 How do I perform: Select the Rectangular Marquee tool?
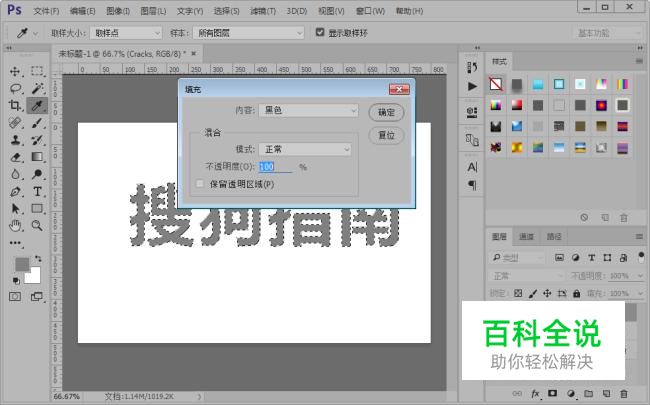(37, 71)
